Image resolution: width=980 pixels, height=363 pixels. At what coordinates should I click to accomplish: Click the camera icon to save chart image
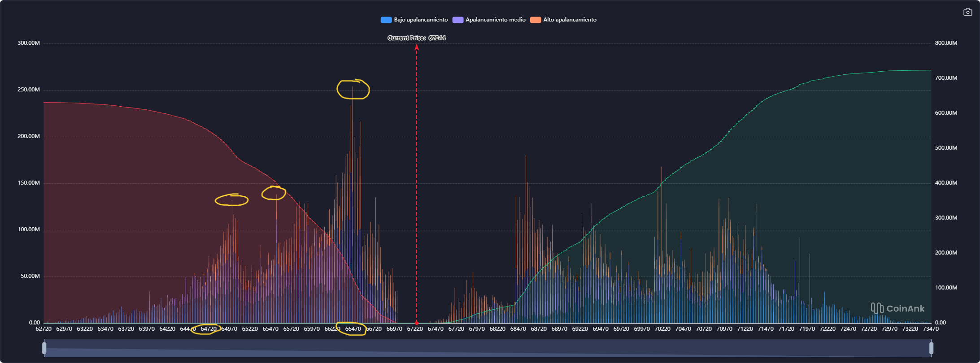click(x=967, y=12)
